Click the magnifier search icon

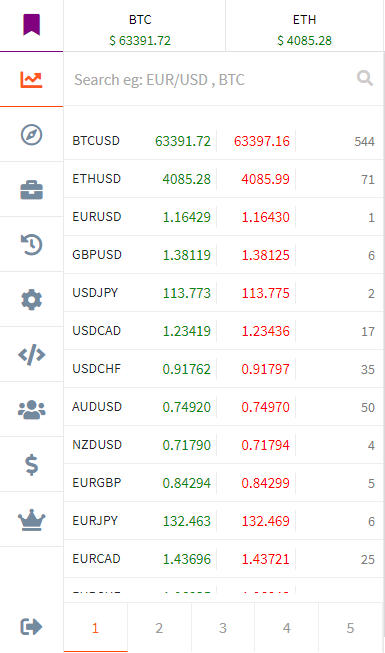365,78
